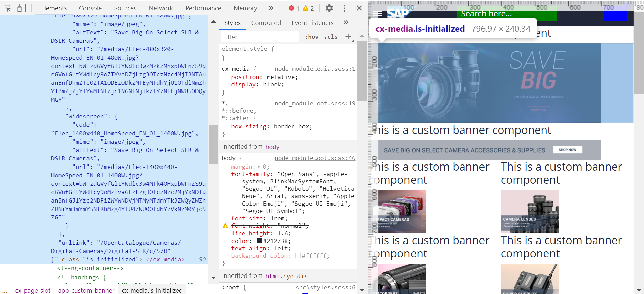
Task: Click the inherited from html.cye-dis link
Action: click(x=288, y=276)
